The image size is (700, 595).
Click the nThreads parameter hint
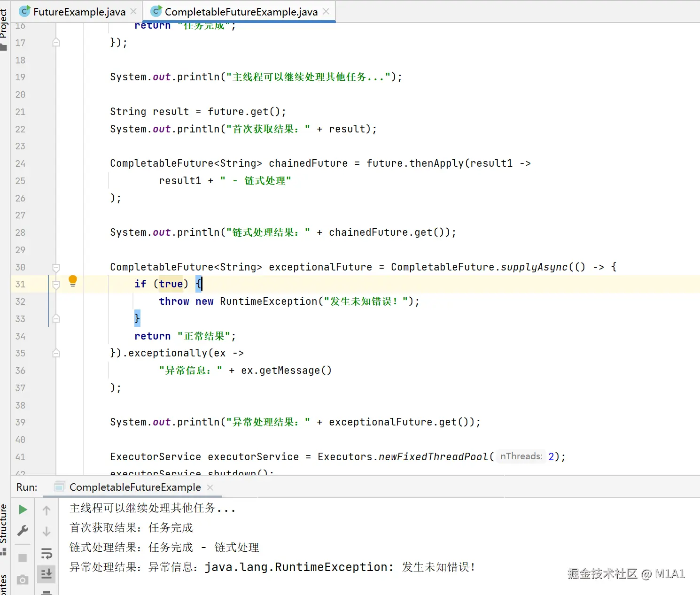(x=521, y=456)
